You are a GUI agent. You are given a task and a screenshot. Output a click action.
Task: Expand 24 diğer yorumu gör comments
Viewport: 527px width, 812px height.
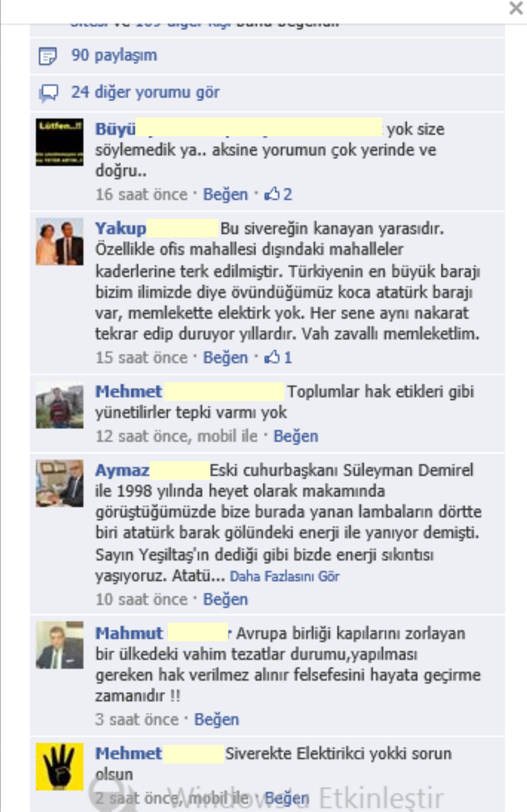145,93
